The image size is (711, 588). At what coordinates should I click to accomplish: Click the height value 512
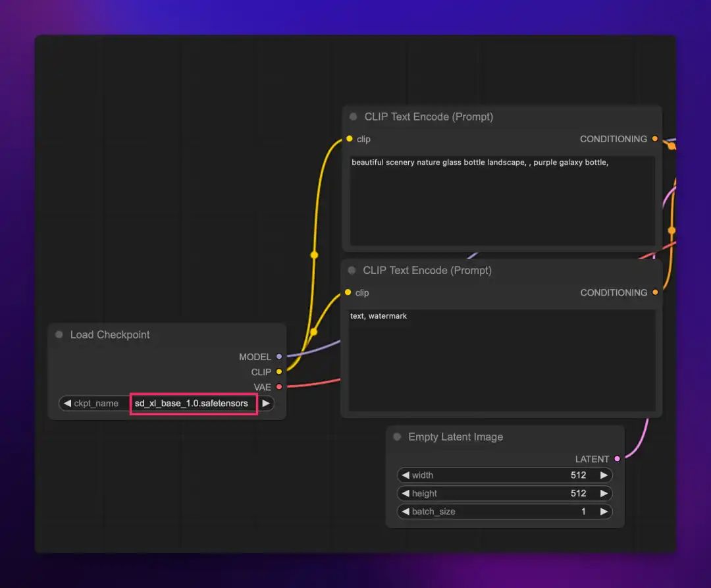578,493
